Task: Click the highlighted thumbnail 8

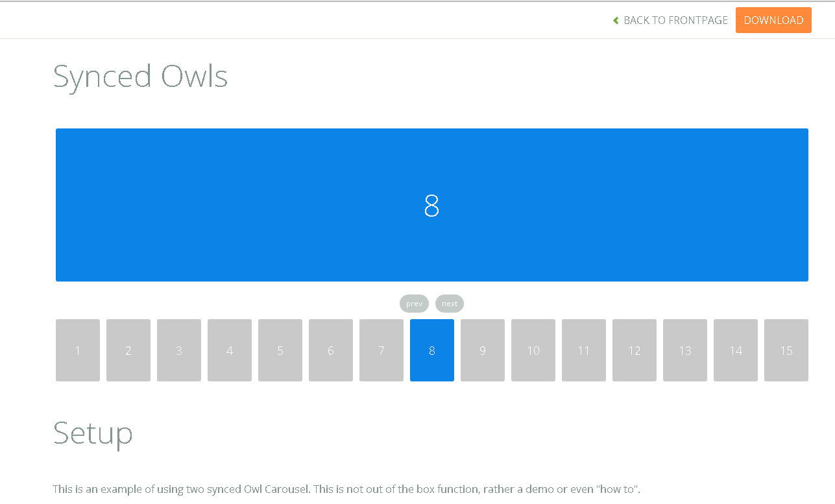Action: [x=431, y=350]
